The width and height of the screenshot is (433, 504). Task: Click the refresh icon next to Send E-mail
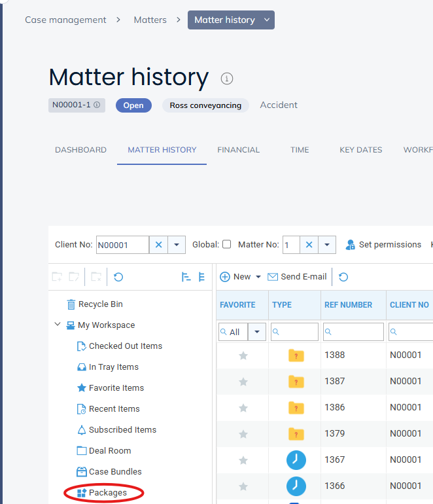[x=343, y=277]
